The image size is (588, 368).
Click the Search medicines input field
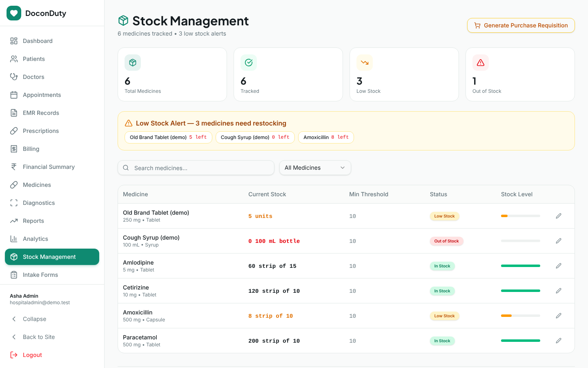click(196, 168)
